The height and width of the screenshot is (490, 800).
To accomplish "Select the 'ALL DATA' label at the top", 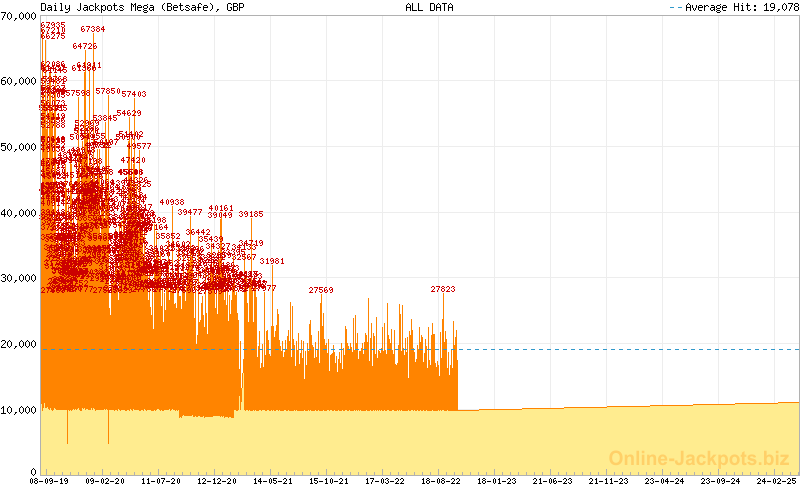I will pyautogui.click(x=429, y=7).
